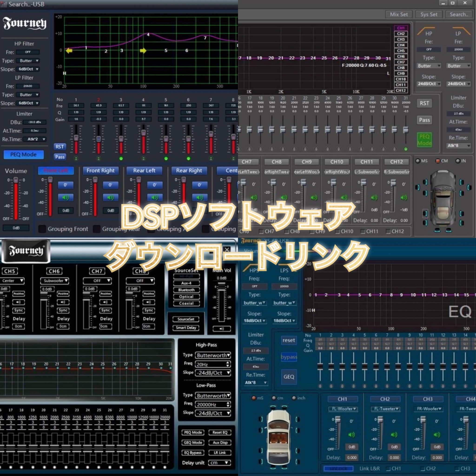Open Delay unit cm dropdown in black window
This screenshot has height=476, width=476.
219,463
